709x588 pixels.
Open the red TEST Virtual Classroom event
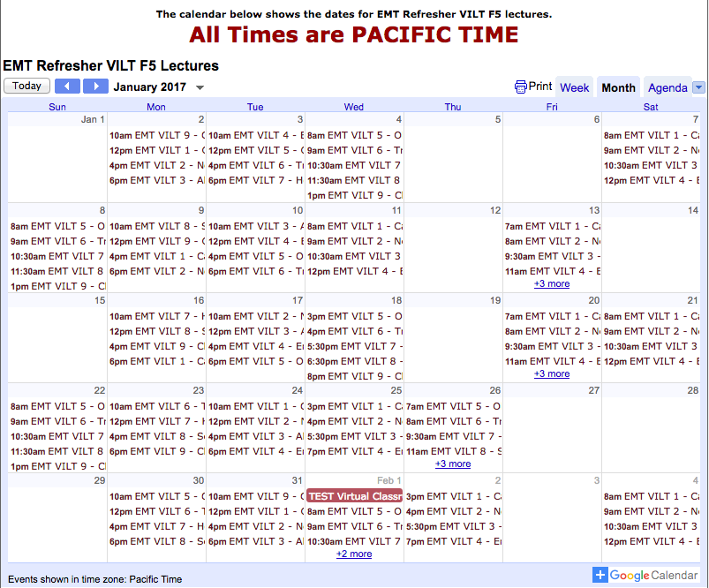pyautogui.click(x=354, y=496)
